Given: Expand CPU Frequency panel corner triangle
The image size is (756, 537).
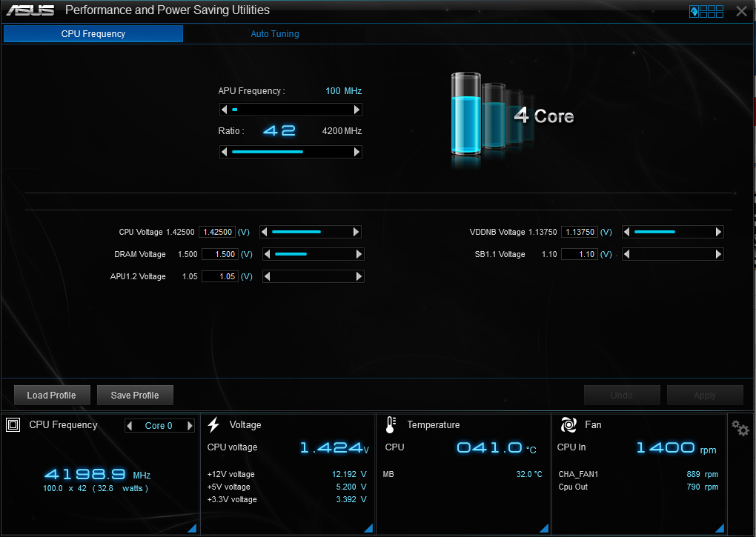Looking at the screenshot, I should tap(192, 528).
